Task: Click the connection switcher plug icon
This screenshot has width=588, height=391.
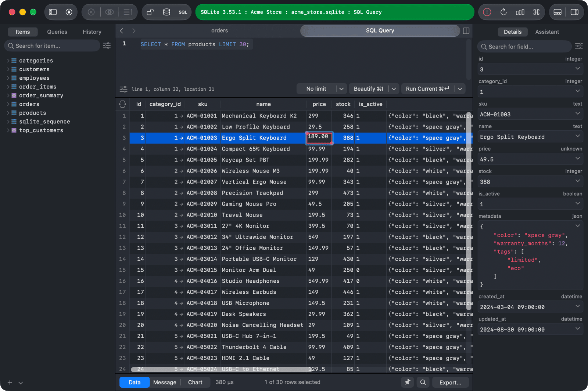Action: [69, 12]
